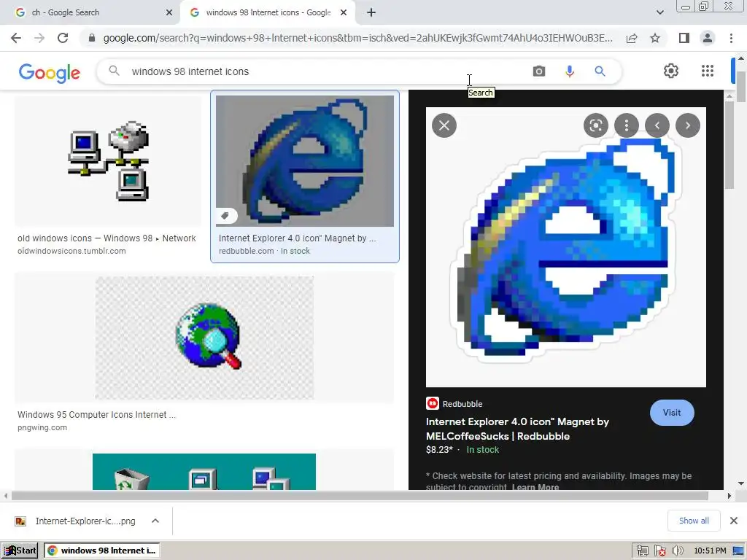The width and height of the screenshot is (747, 560).
Task: Open a new browser tab
Action: [371, 12]
